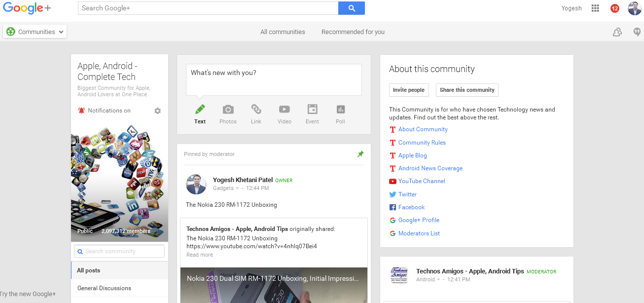
Task: Click the Google icon beside Google+ Profile
Action: point(393,221)
